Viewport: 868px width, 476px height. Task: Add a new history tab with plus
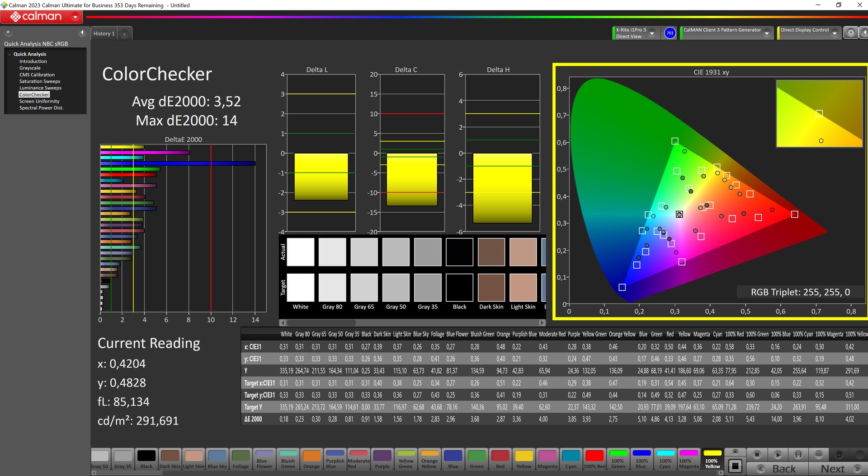tap(124, 34)
